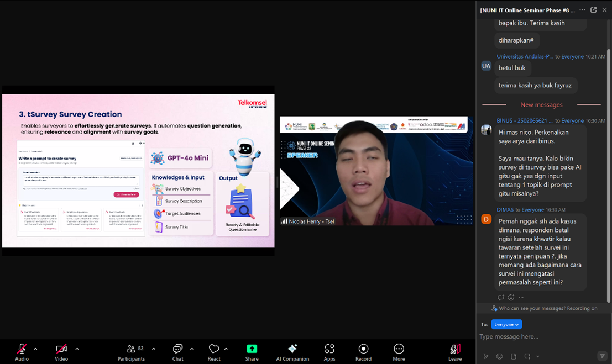The width and height of the screenshot is (612, 364).
Task: Launch AI Companion
Action: (x=292, y=352)
